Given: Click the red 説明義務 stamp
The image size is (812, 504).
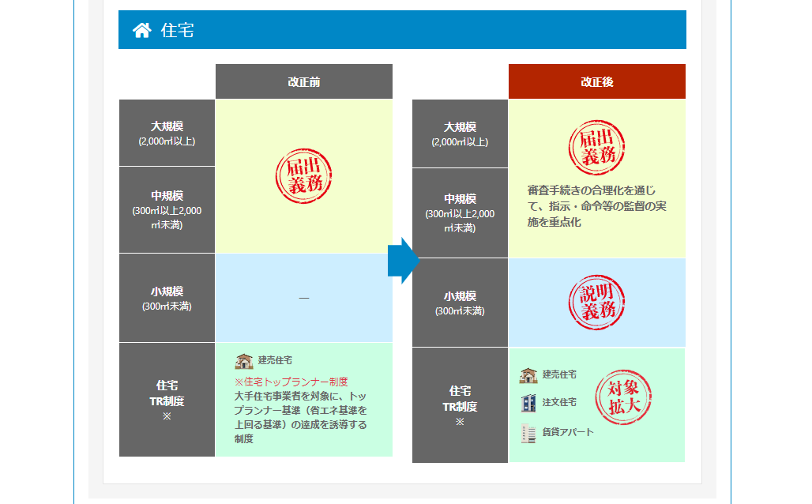Looking at the screenshot, I should [x=596, y=302].
